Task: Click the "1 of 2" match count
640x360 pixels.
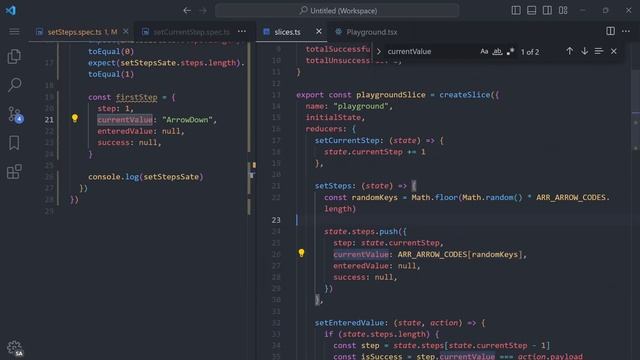Action: (x=530, y=52)
